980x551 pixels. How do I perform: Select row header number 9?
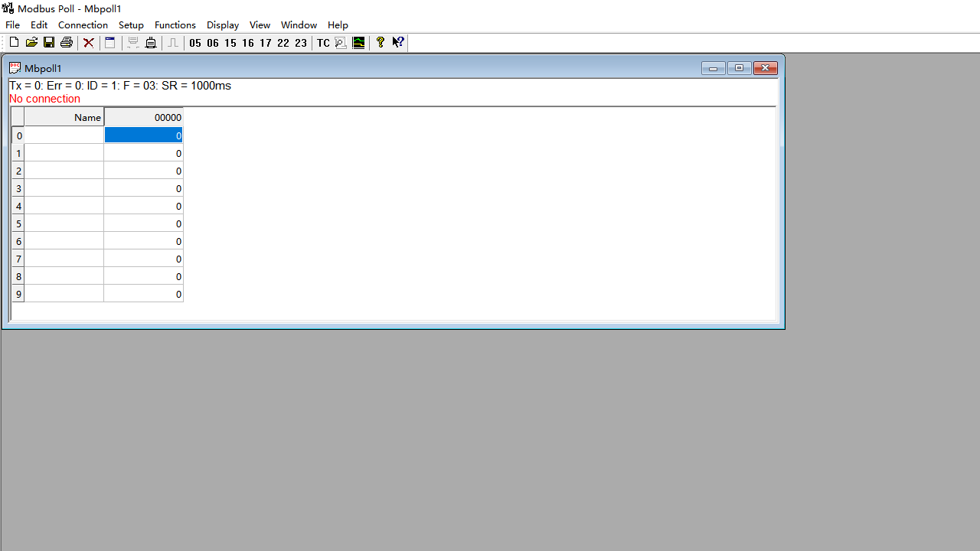tap(18, 294)
